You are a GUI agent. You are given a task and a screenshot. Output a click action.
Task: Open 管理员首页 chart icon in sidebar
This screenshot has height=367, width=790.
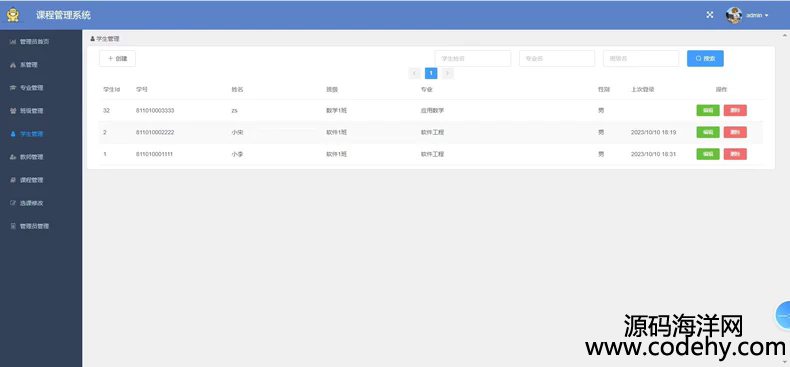(13, 42)
